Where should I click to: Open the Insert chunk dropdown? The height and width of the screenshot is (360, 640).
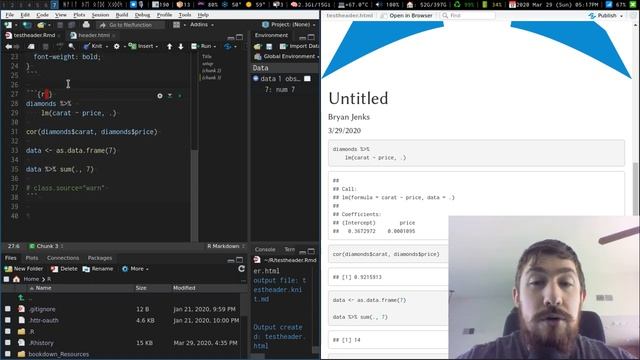tap(157, 47)
